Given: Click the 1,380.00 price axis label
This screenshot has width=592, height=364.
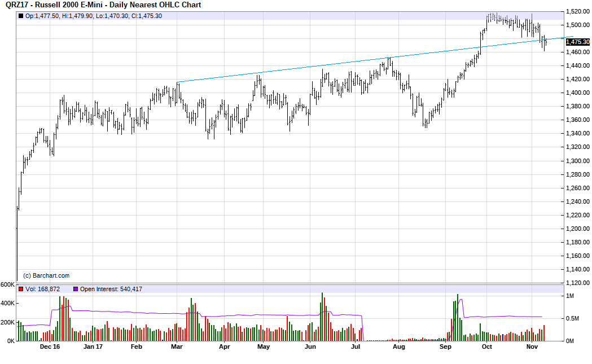Looking at the screenshot, I should [x=578, y=107].
